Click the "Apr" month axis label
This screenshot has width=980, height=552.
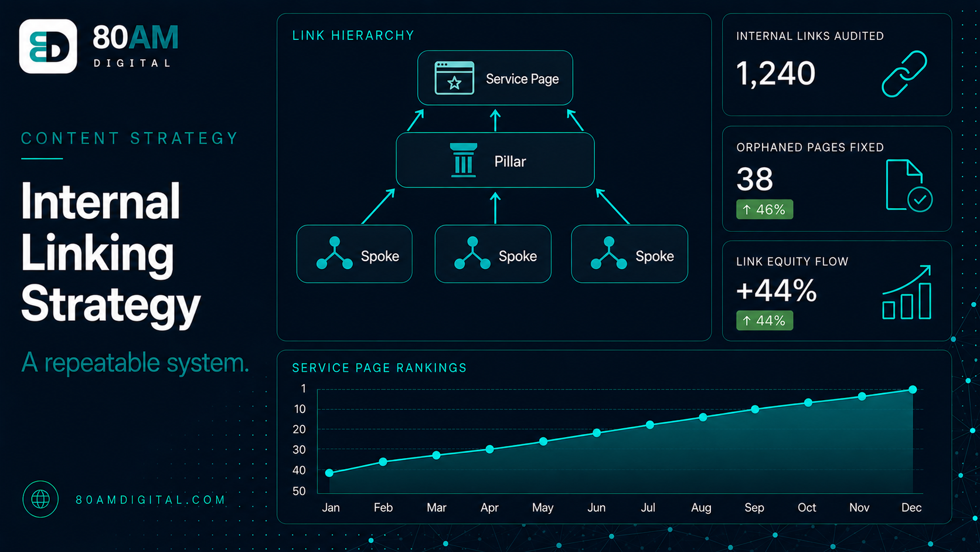(489, 507)
